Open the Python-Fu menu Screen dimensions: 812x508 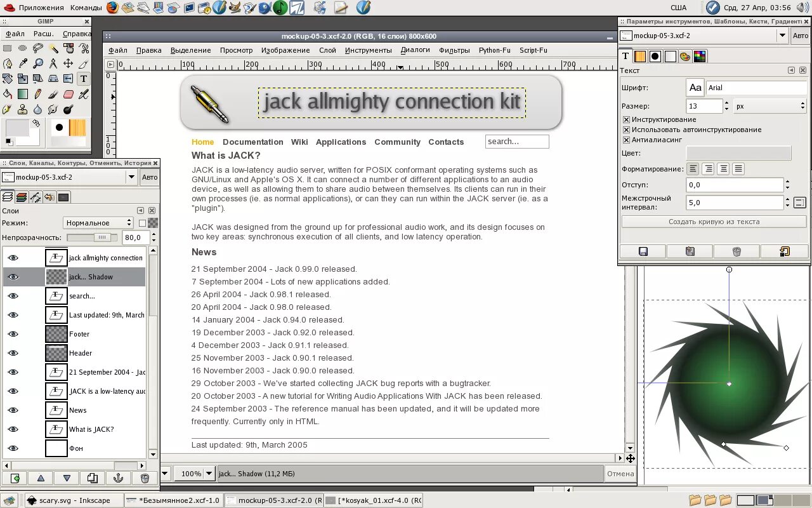coord(495,50)
